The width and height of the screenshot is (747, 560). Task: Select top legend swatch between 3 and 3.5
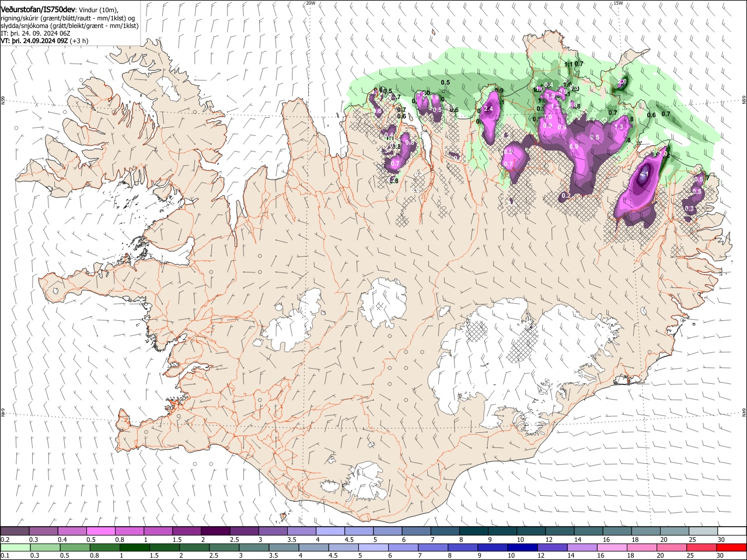pyautogui.click(x=272, y=531)
